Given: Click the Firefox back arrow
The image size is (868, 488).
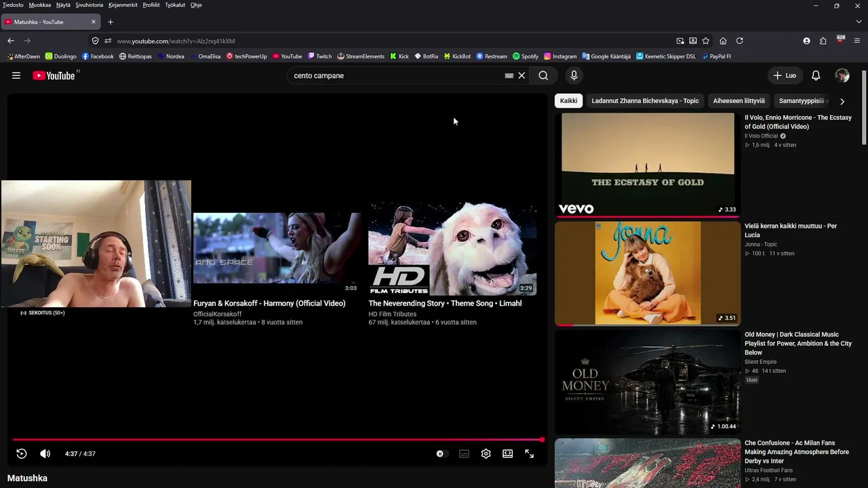Looking at the screenshot, I should [x=11, y=41].
